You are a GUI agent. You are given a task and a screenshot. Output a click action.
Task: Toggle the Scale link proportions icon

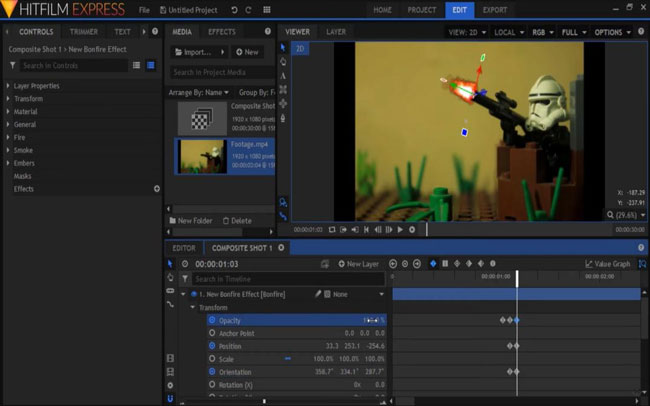coord(288,358)
